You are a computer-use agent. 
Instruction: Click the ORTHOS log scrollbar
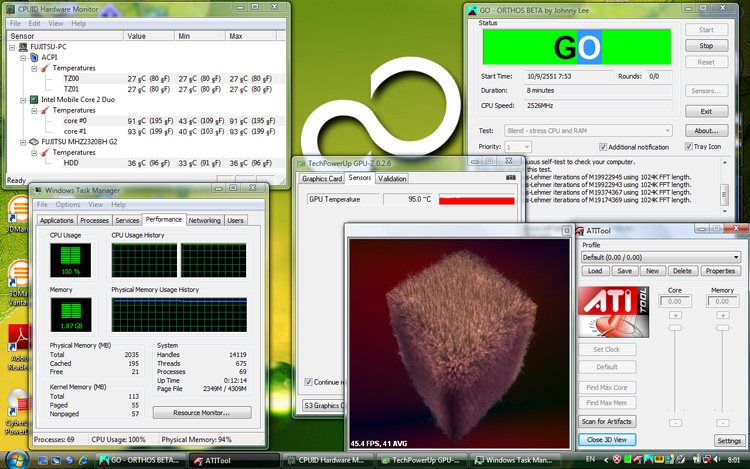[x=724, y=187]
